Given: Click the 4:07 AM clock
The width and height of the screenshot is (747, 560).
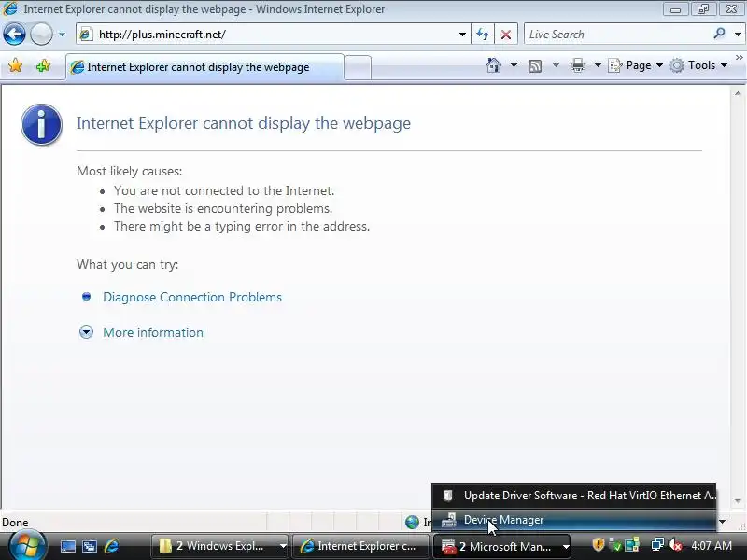Looking at the screenshot, I should coord(712,545).
